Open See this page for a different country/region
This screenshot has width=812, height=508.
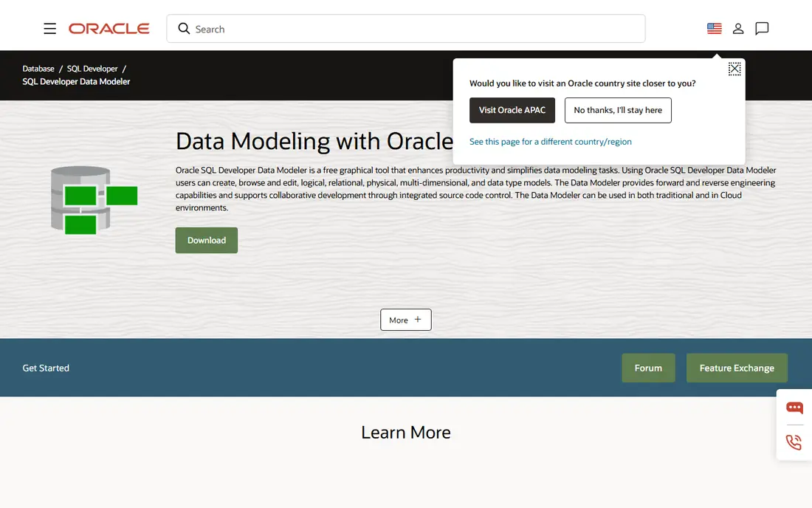coord(551,141)
